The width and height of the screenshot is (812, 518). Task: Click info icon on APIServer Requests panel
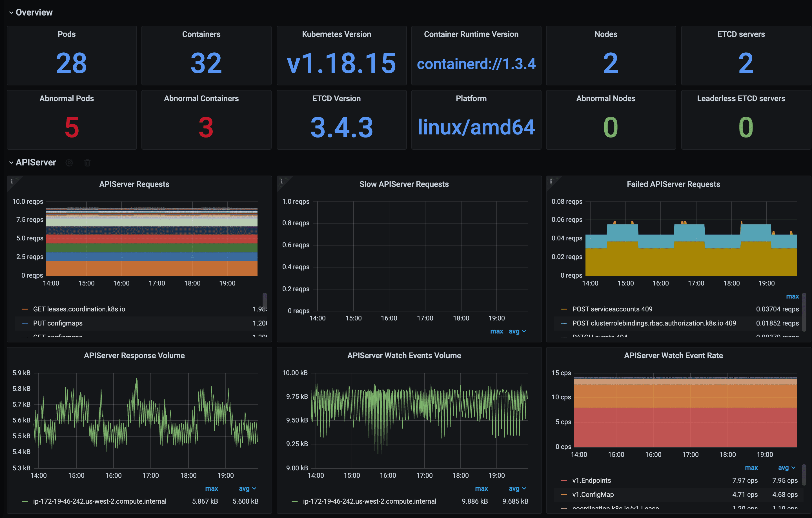click(12, 181)
